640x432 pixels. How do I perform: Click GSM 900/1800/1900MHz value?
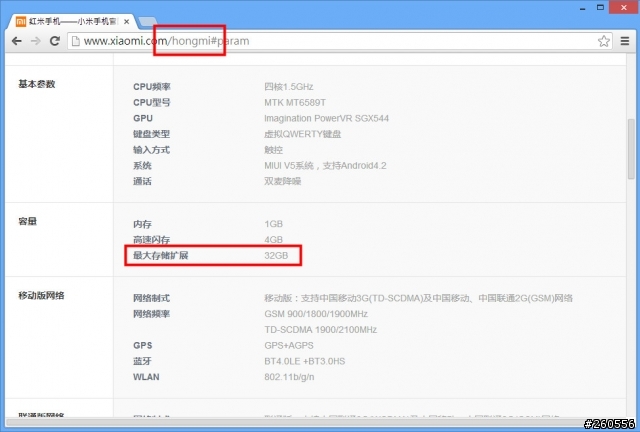pyautogui.click(x=316, y=314)
